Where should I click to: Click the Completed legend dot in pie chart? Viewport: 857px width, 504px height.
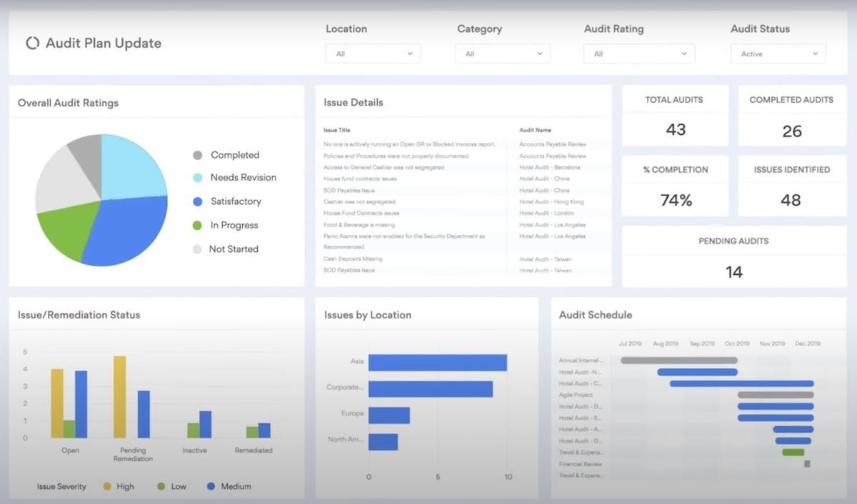click(198, 155)
